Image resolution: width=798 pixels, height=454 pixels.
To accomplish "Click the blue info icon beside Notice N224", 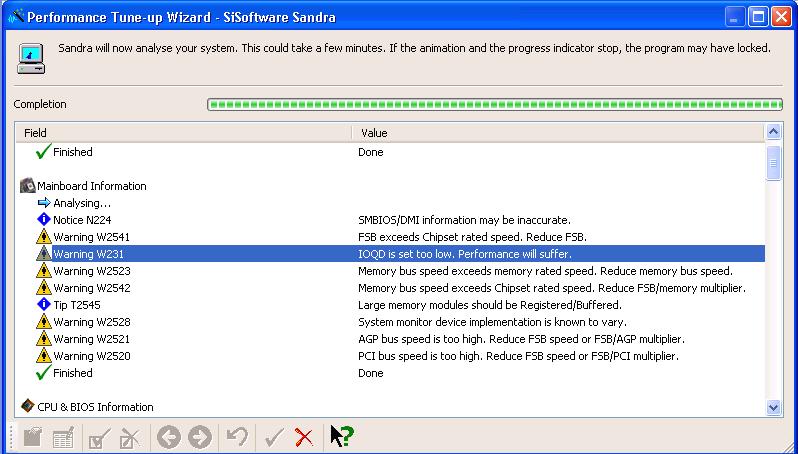I will tap(44, 219).
